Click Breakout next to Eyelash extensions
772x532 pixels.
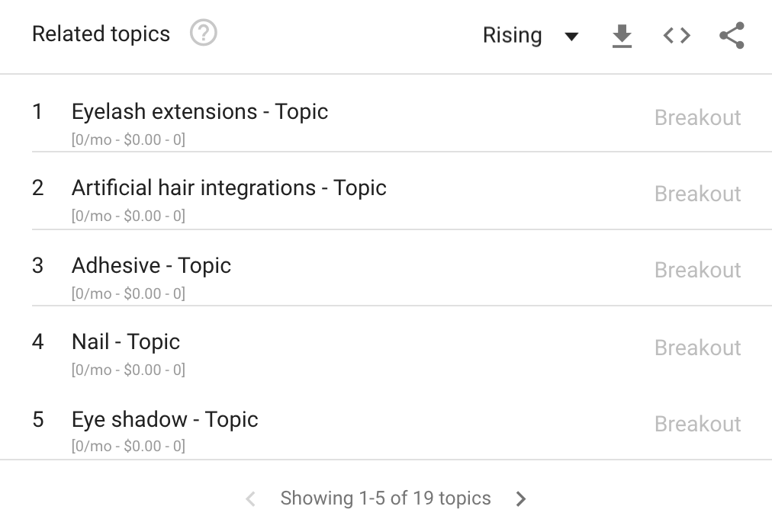[x=697, y=118]
